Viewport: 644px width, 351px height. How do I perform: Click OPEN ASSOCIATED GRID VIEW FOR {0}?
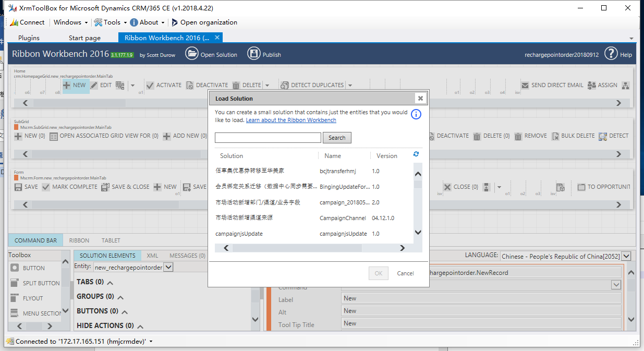104,136
